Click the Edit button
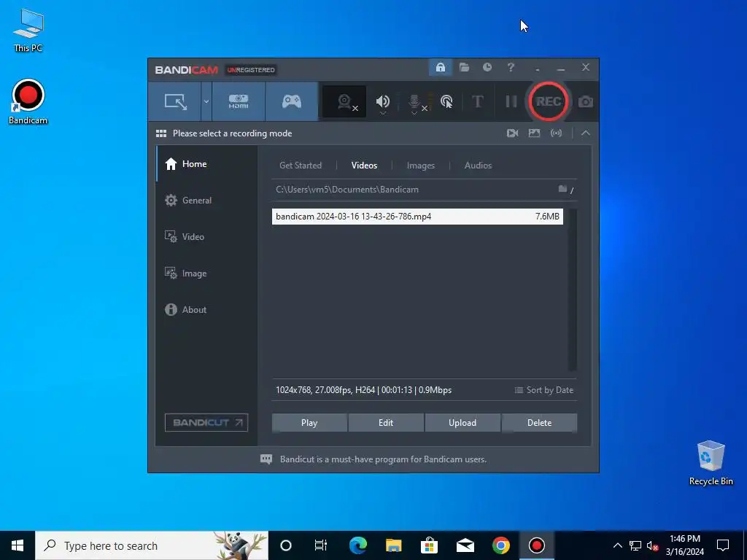The image size is (747, 560). coord(386,423)
